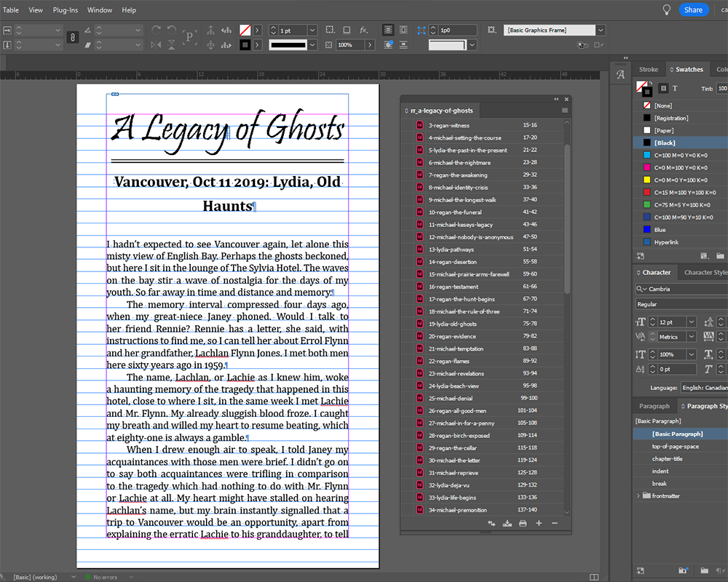Select wrap around bounding box icon
728x582 pixels.
(x=404, y=30)
